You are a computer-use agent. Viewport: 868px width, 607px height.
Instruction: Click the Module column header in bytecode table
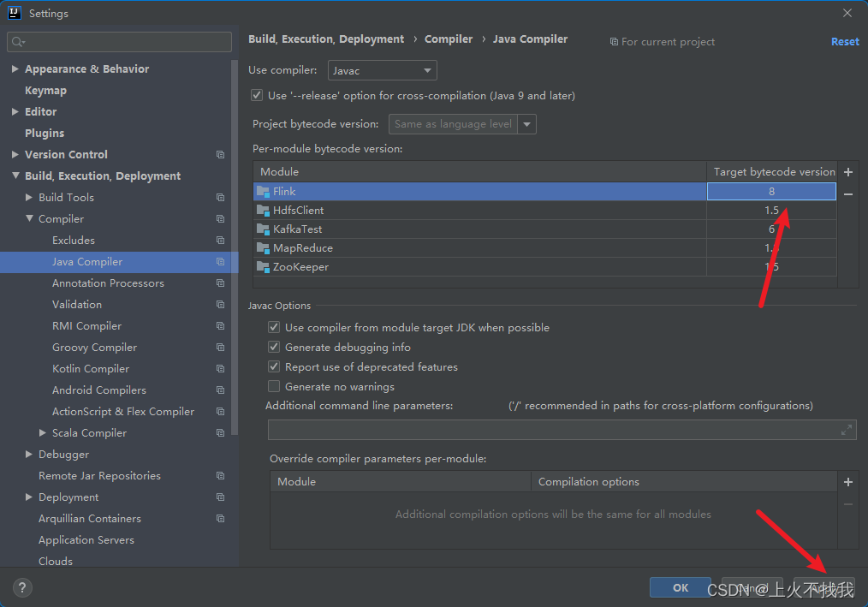coord(480,172)
